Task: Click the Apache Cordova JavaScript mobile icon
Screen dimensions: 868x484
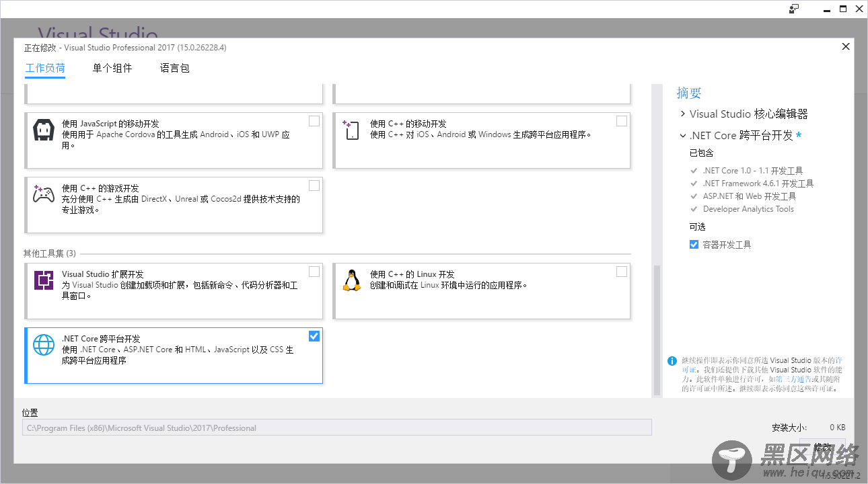Action: click(x=44, y=130)
